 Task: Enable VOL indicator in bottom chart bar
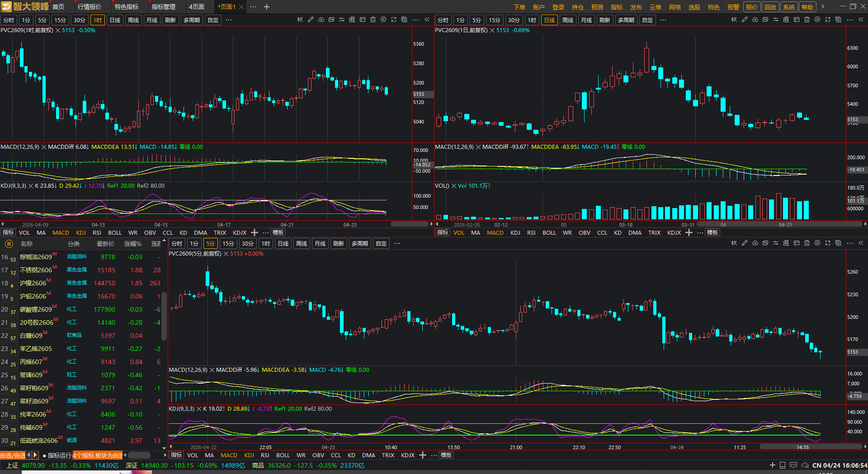click(193, 455)
